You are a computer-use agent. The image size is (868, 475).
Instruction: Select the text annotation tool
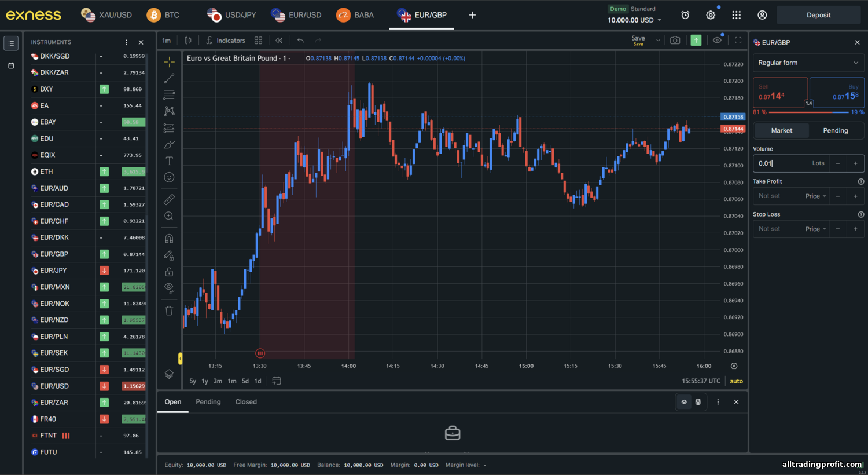(169, 161)
